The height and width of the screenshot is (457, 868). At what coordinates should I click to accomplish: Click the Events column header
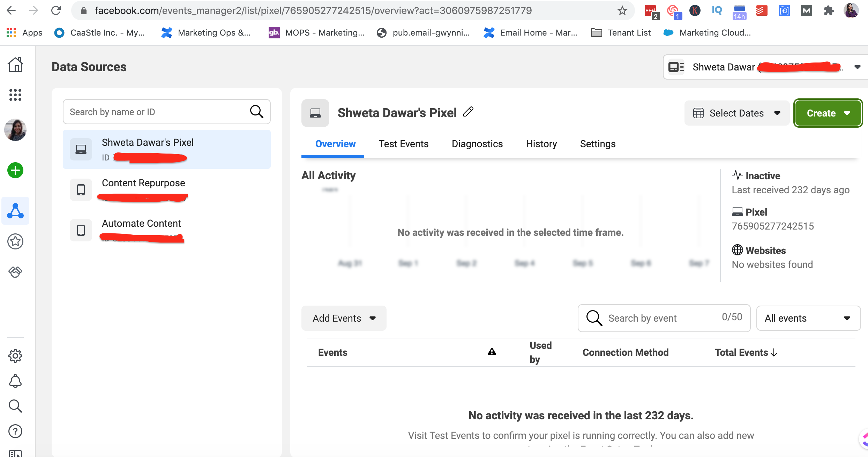click(332, 352)
